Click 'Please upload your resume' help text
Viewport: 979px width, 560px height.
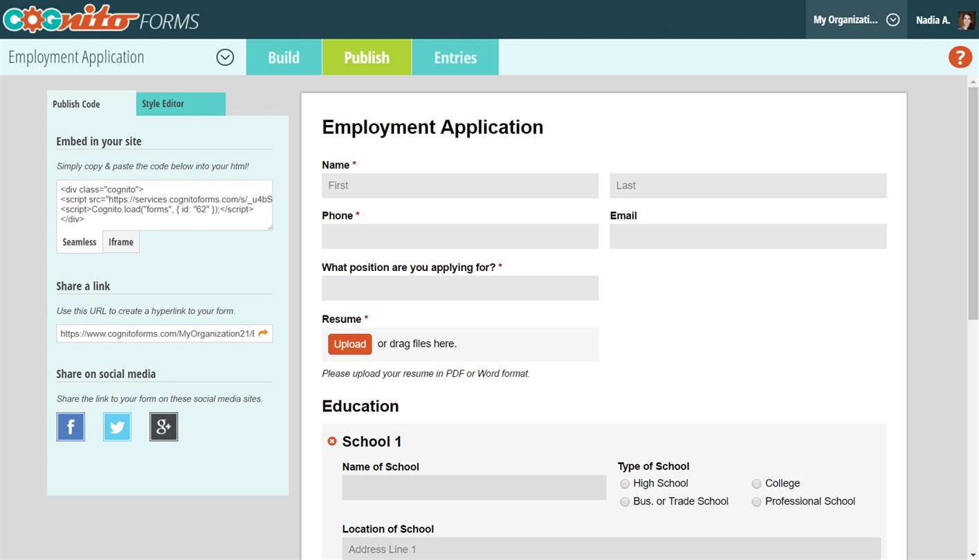426,374
